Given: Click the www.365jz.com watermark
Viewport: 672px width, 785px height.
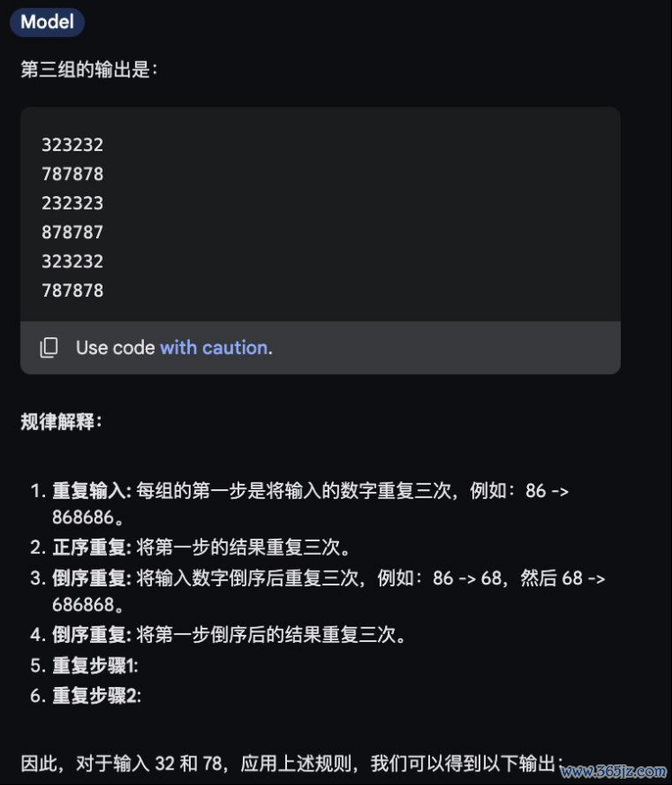Looking at the screenshot, I should click(x=614, y=771).
